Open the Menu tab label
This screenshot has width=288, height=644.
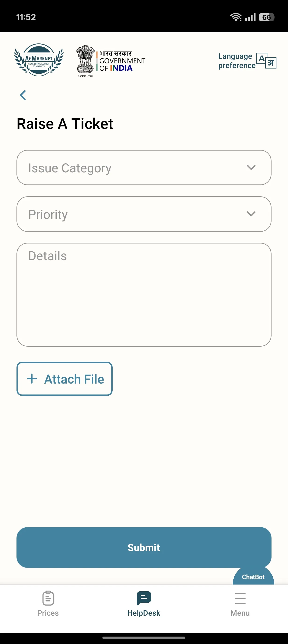pos(240,613)
